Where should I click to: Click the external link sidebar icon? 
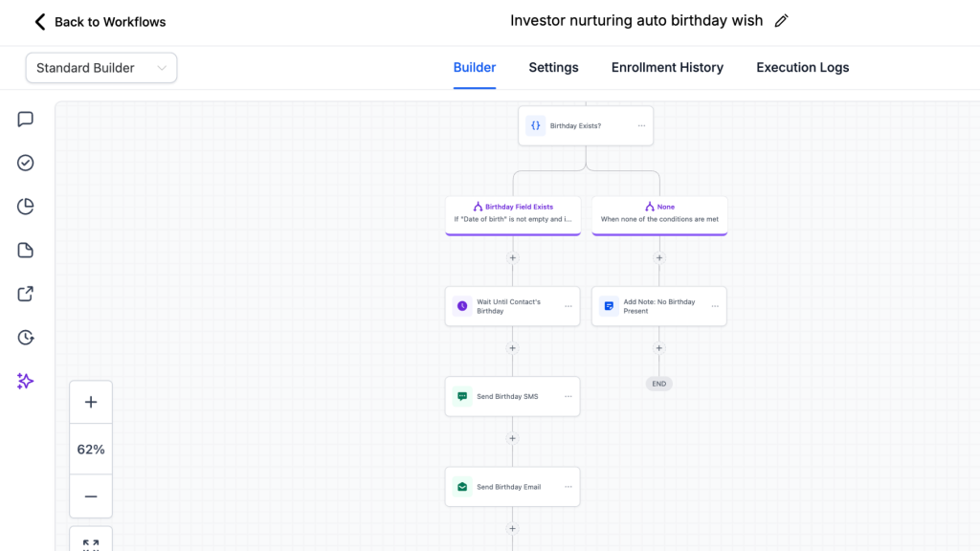tap(26, 294)
